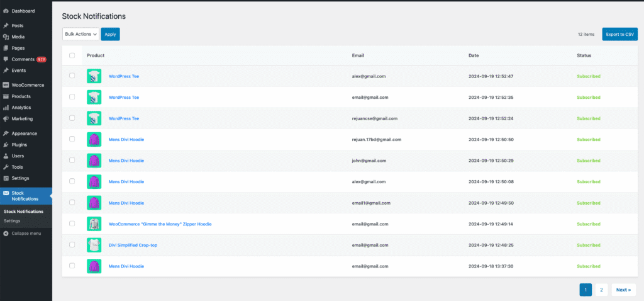Click the comments count badge
644x301 pixels.
[x=41, y=59]
